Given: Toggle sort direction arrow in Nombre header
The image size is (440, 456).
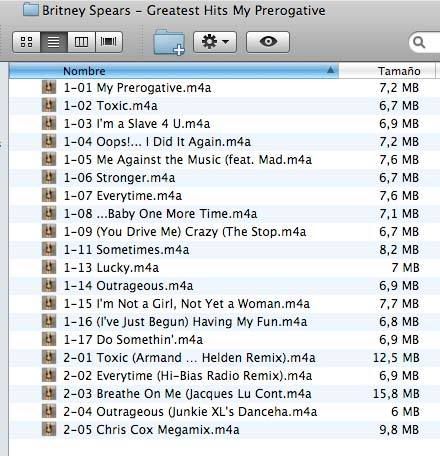Looking at the screenshot, I should coord(330,70).
